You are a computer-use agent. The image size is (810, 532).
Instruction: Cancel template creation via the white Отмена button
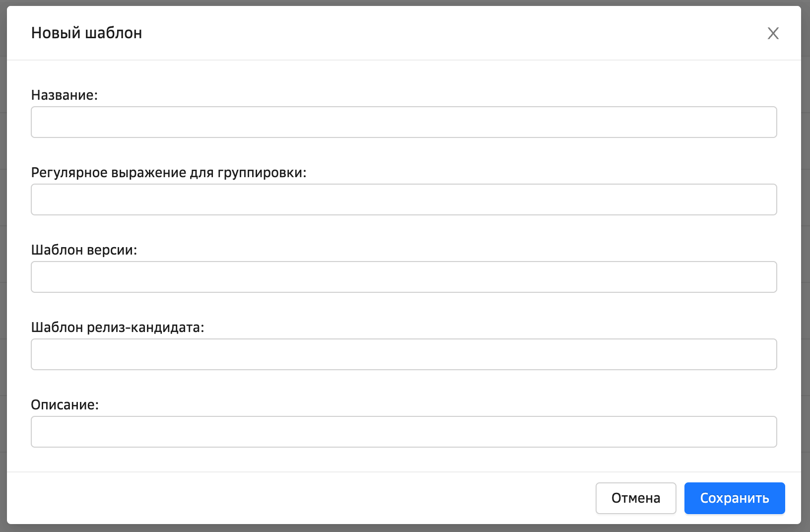(635, 498)
